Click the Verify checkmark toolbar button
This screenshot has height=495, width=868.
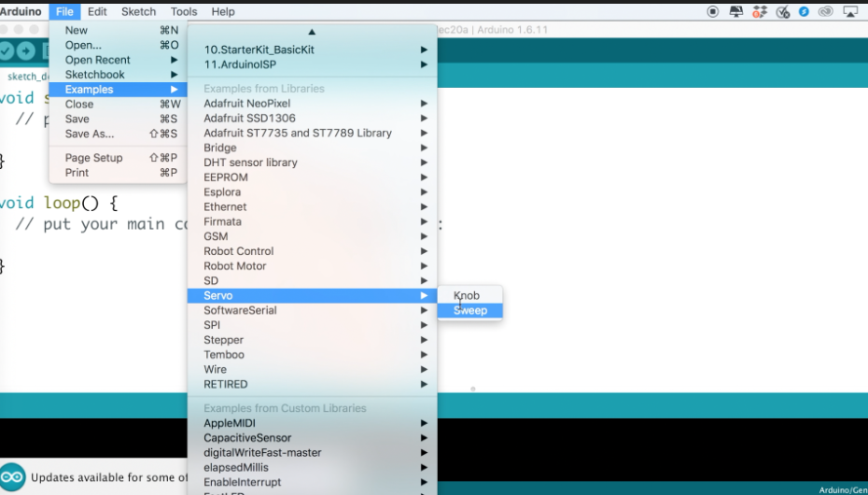pyautogui.click(x=7, y=51)
